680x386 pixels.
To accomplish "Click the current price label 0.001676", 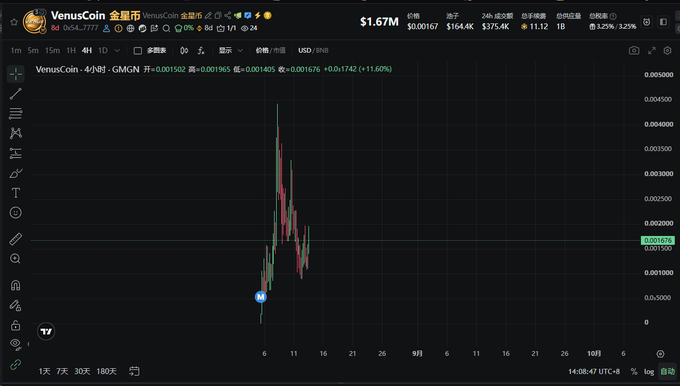I will pos(657,240).
